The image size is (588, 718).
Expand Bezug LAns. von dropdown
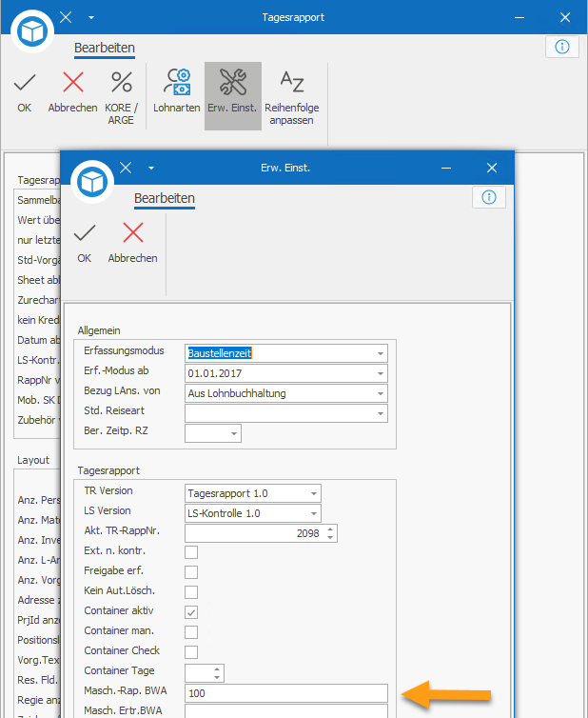[381, 394]
